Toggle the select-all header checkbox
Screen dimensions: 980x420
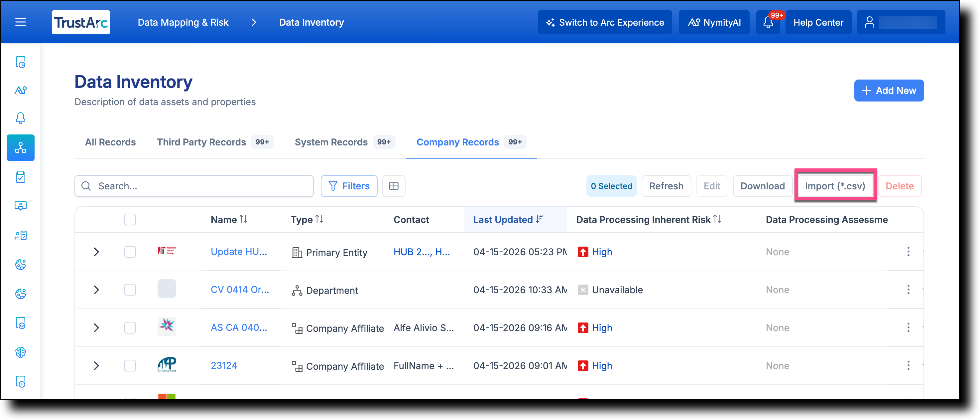point(130,219)
